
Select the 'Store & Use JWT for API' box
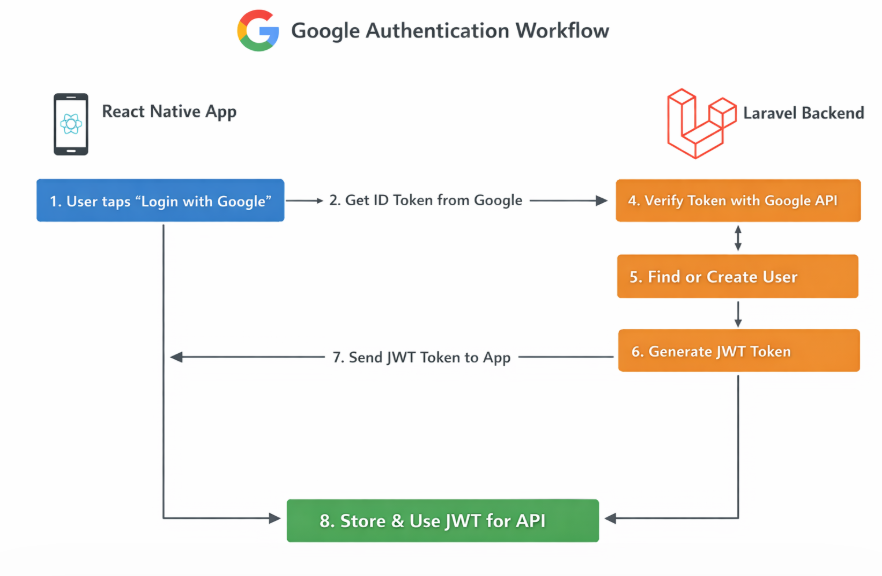(443, 520)
